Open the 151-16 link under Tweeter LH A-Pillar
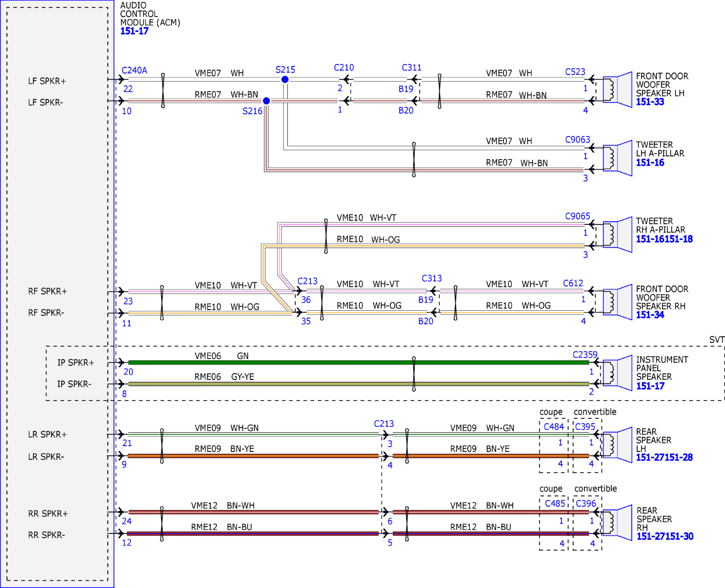 pyautogui.click(x=650, y=163)
